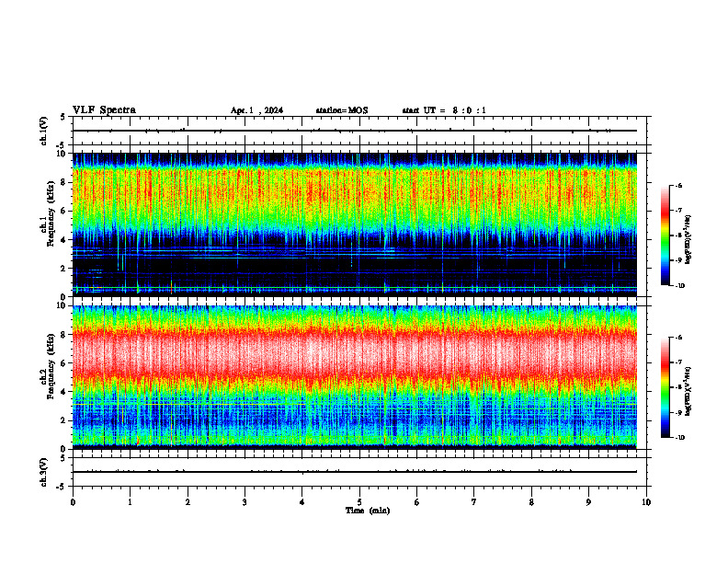Screen dimensions: 728x563
Task: Click time axis tick label "5"
Action: pos(359,502)
